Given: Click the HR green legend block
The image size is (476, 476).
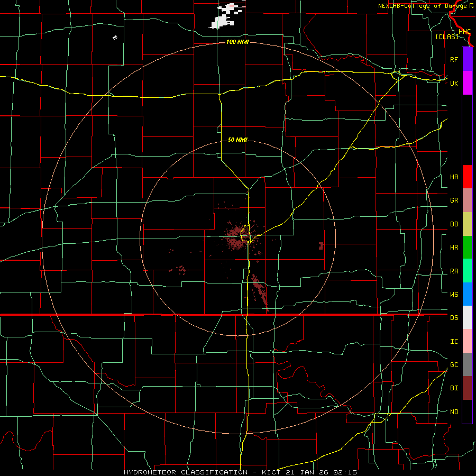Looking at the screenshot, I should pos(467,248).
